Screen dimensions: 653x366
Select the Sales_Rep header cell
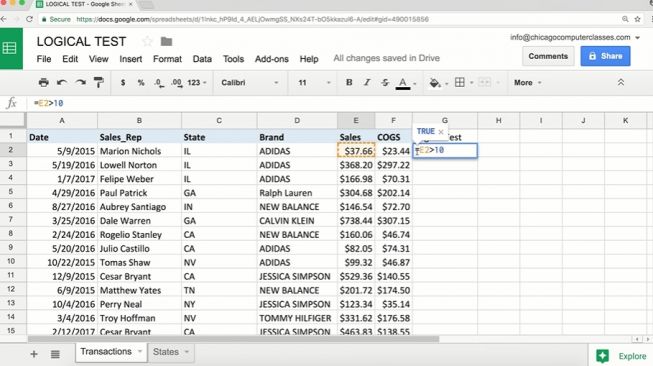pos(140,137)
